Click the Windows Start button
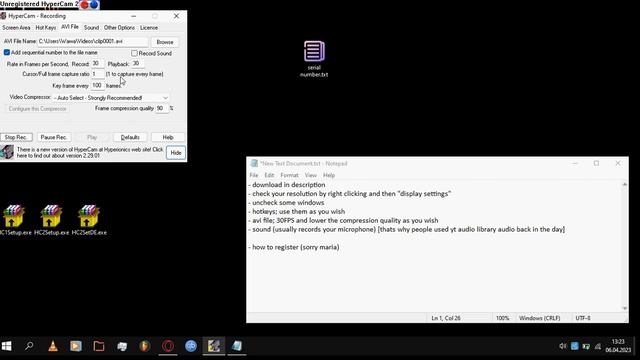This screenshot has width=640, height=360. (x=7, y=346)
